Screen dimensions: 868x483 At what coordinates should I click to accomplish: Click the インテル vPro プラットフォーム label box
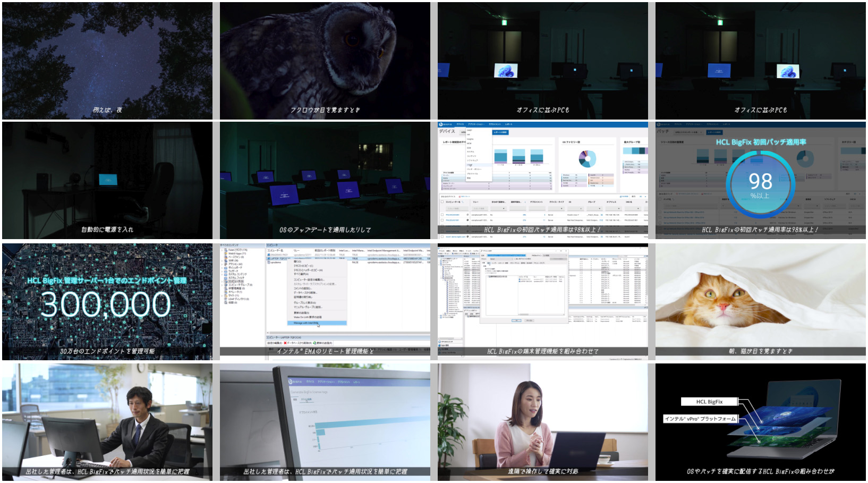[701, 419]
